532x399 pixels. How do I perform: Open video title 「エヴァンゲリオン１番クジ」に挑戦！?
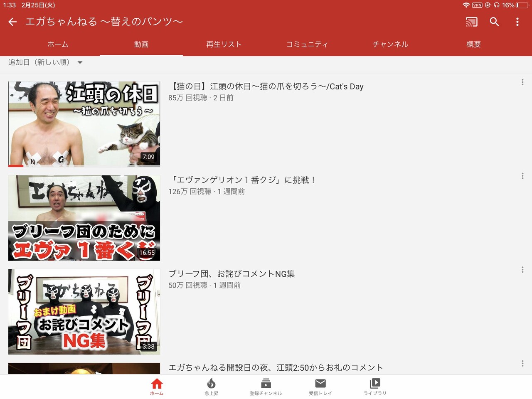click(x=243, y=180)
